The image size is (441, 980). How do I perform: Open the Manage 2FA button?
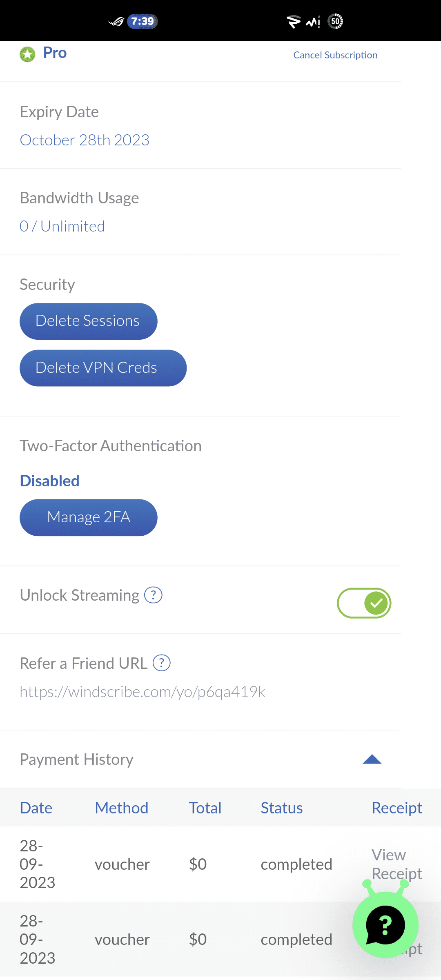(89, 517)
